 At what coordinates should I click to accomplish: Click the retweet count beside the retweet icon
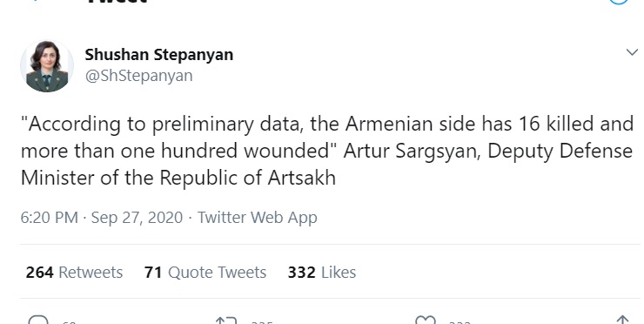point(262,322)
